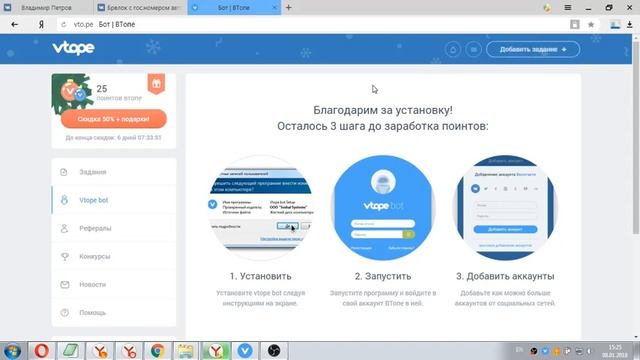The height and width of the screenshot is (360, 640).
Task: Open browser downloads arrow icon
Action: [x=630, y=24]
